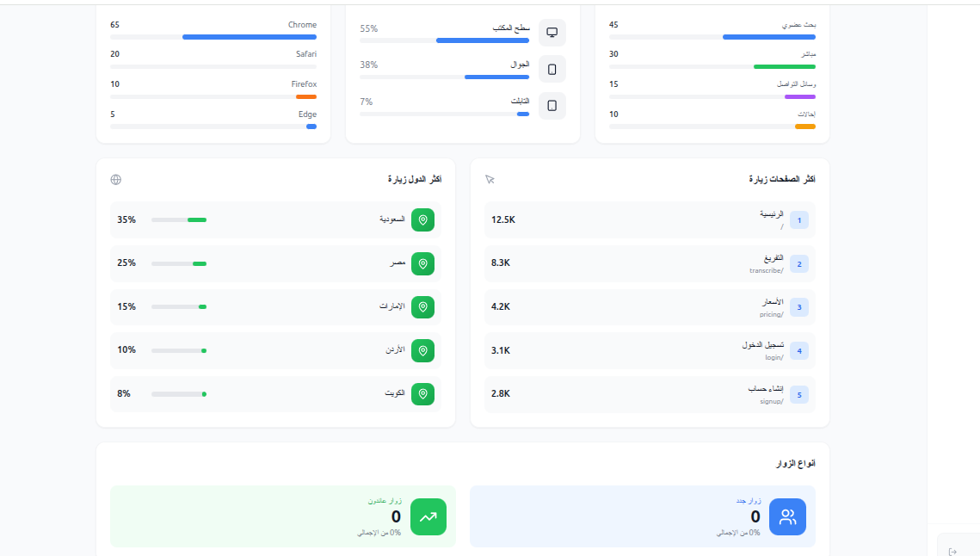Click the logout icon in sidebar corner
This screenshot has width=980, height=556.
click(x=952, y=552)
